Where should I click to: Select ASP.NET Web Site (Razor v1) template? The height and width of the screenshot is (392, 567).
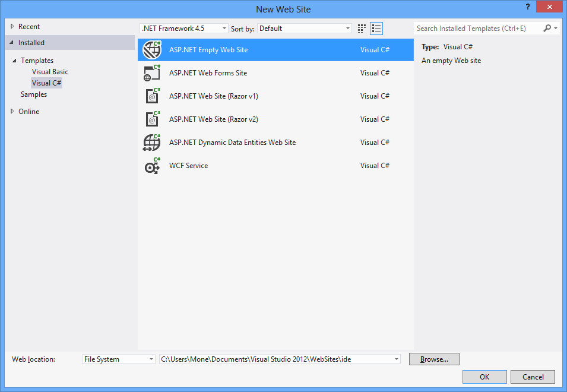(275, 96)
